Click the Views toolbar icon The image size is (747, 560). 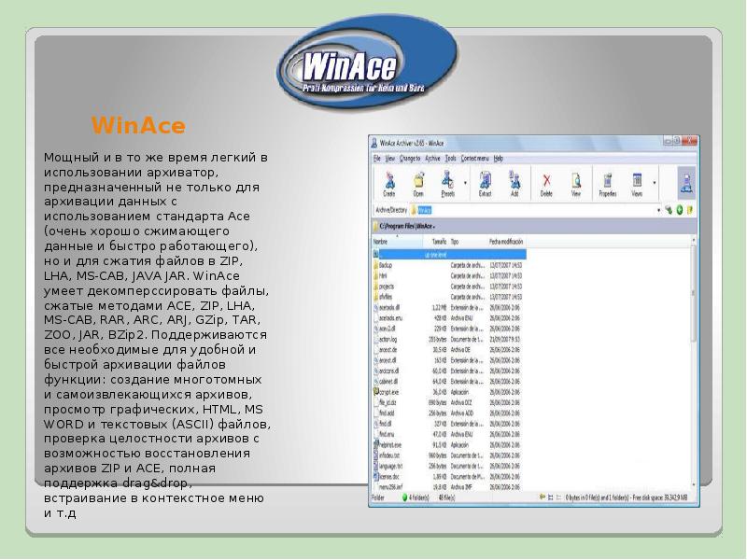[637, 182]
